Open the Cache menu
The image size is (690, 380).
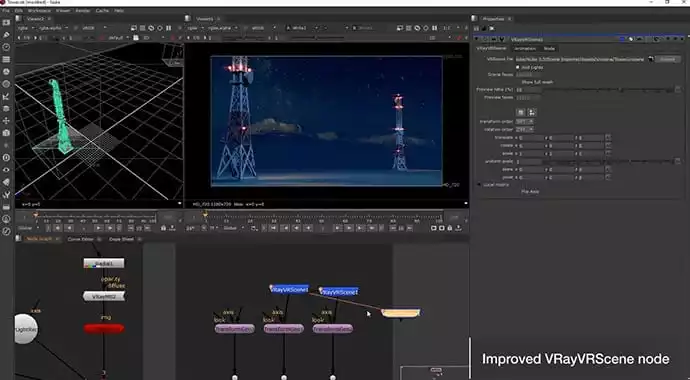point(102,11)
